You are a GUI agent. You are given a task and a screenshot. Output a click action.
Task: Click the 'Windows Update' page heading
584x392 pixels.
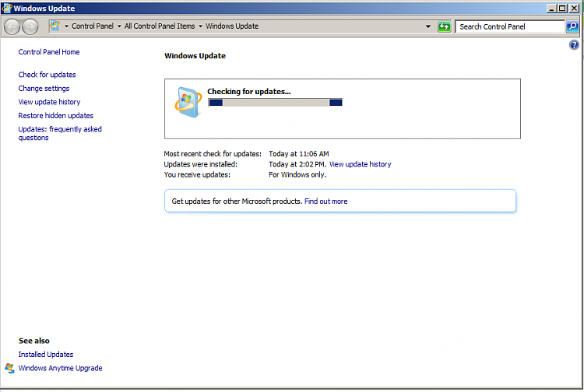pos(195,56)
